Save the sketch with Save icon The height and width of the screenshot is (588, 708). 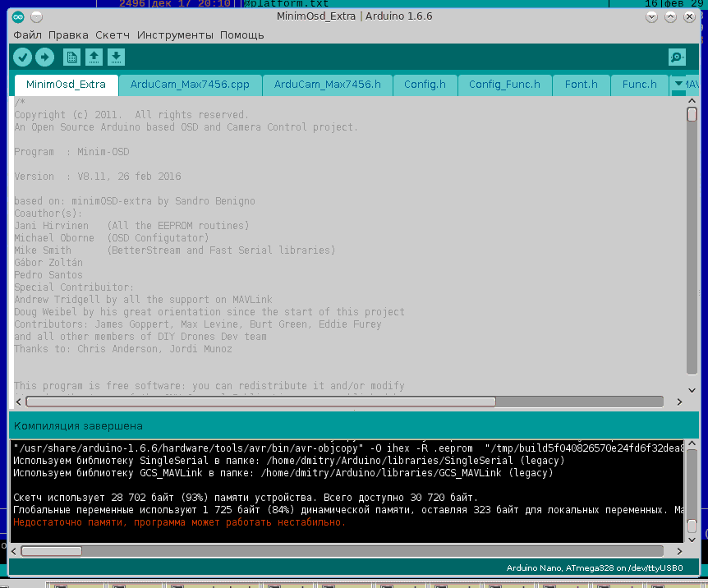tap(117, 57)
